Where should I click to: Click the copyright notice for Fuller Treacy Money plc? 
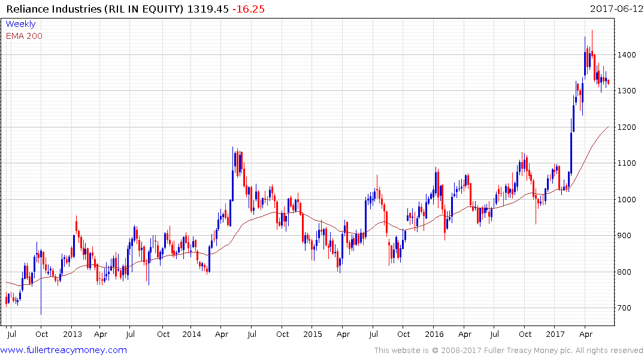click(x=509, y=351)
